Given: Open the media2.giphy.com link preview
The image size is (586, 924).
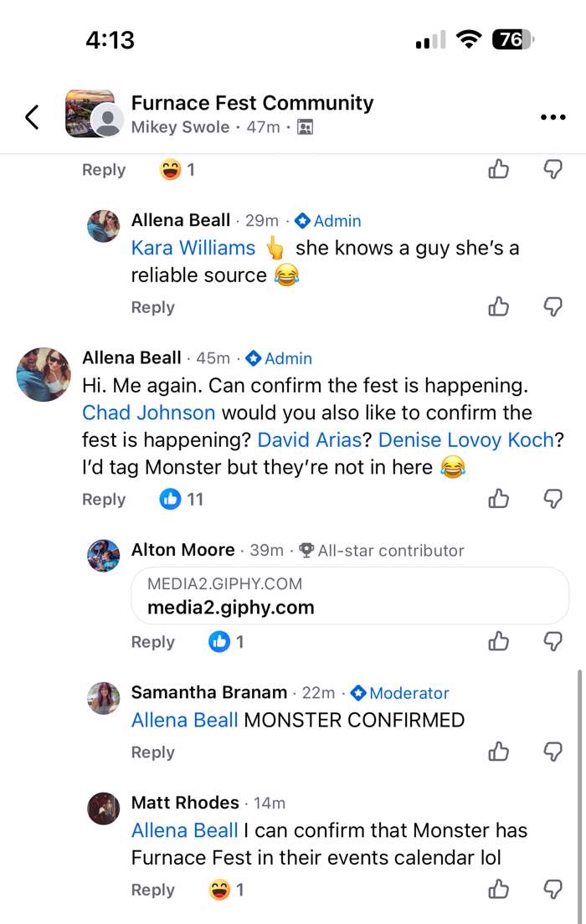Looking at the screenshot, I should [349, 596].
